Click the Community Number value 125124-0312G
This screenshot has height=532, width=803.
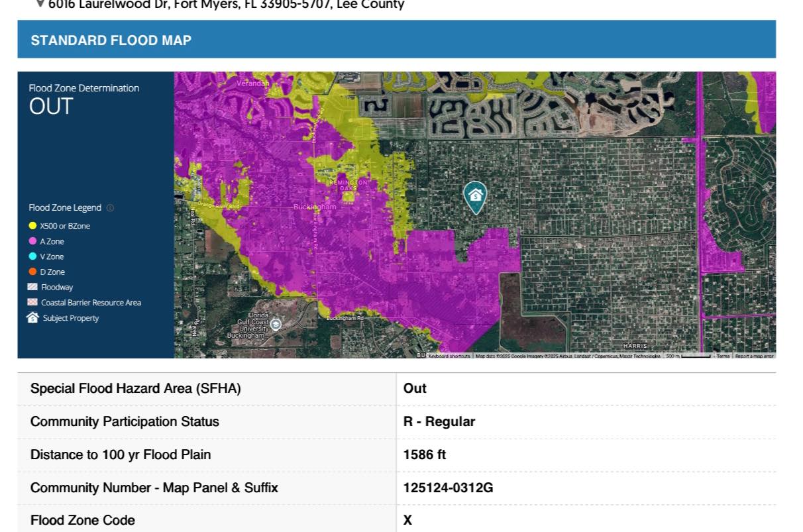[x=448, y=488]
